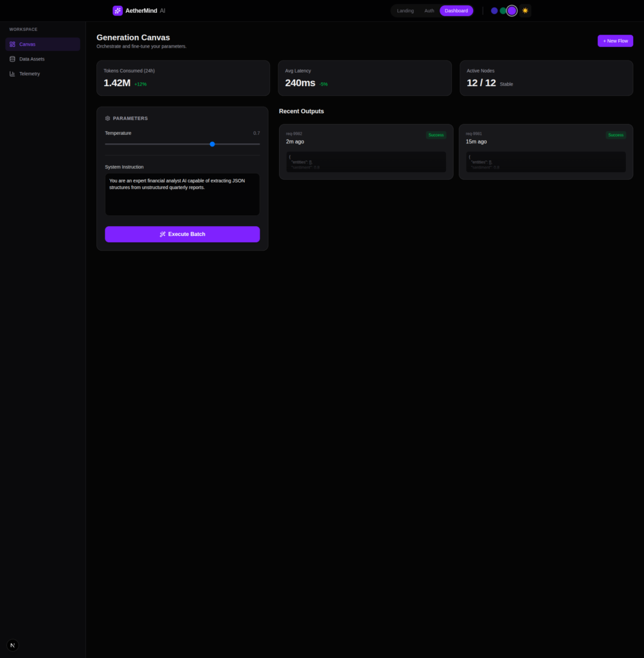Click the Stable status label
Screen dimensions: 644x658
[x=506, y=84]
